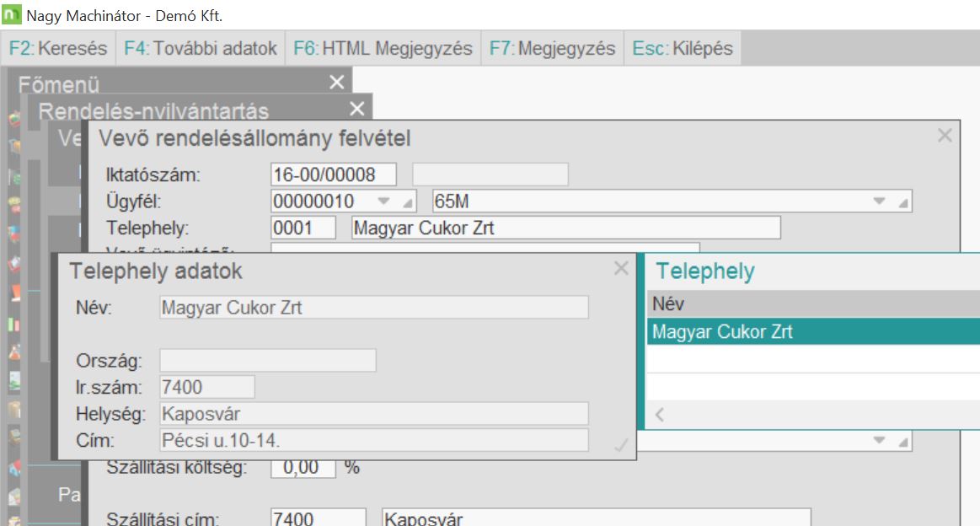The image size is (980, 526).
Task: Click corner icon beside dropdown below Telephely list
Action: click(x=903, y=443)
